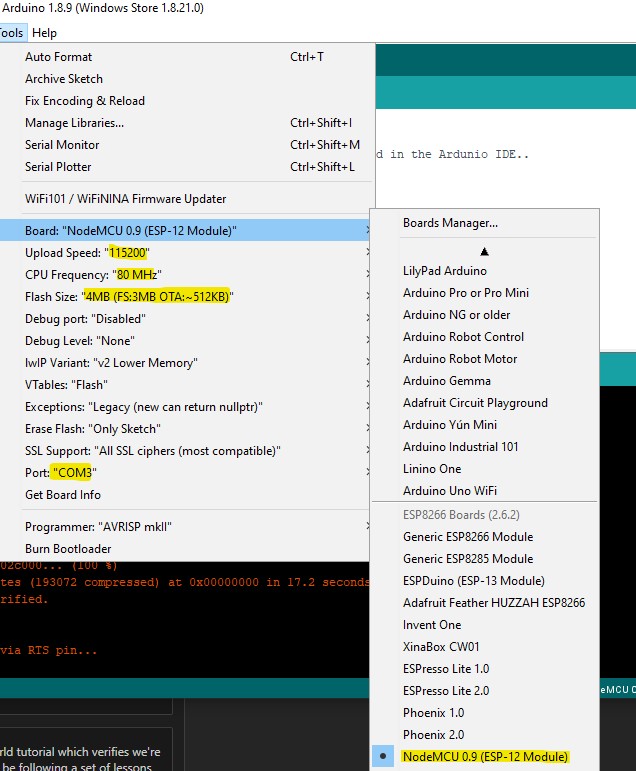Select Arduino NG or older board
Viewport: 636px width, 771px height.
(485, 315)
